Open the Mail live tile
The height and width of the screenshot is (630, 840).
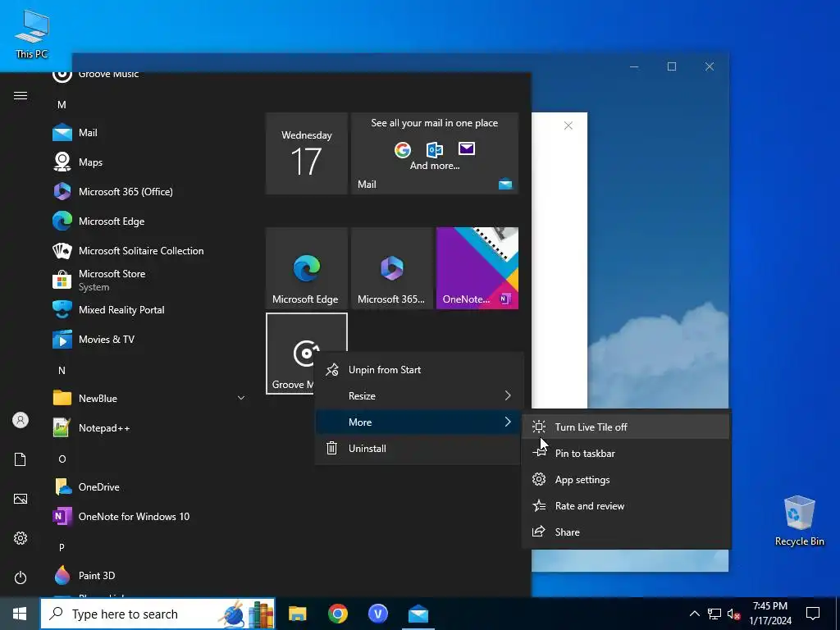[435, 153]
